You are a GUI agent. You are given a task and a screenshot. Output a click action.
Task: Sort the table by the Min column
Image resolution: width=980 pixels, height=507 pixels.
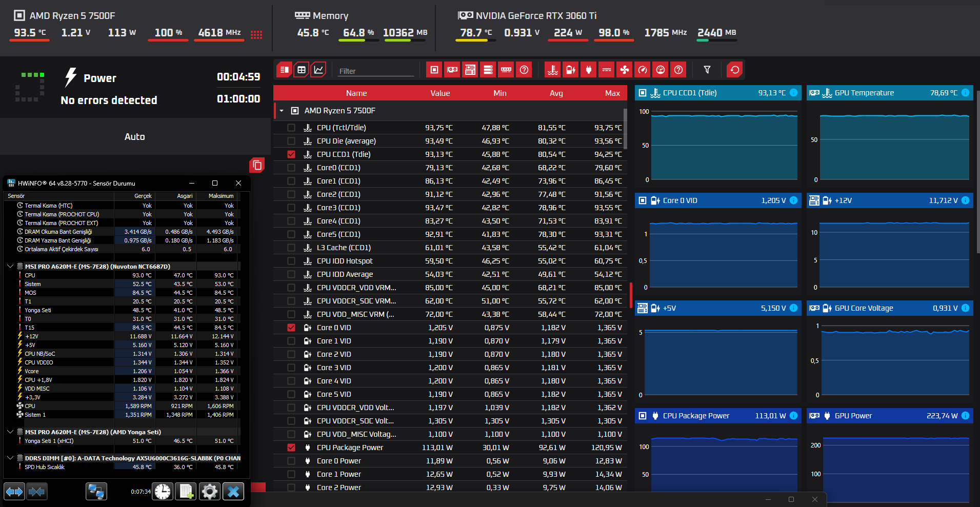[x=500, y=93]
